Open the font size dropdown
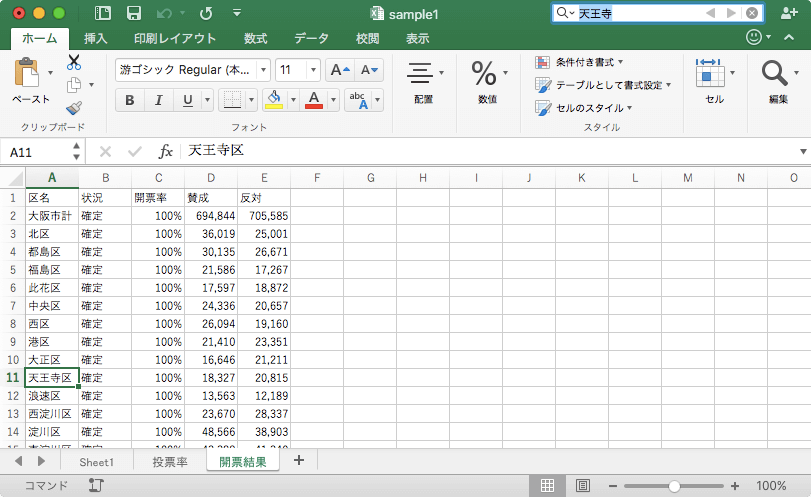The image size is (811, 497). click(x=313, y=70)
